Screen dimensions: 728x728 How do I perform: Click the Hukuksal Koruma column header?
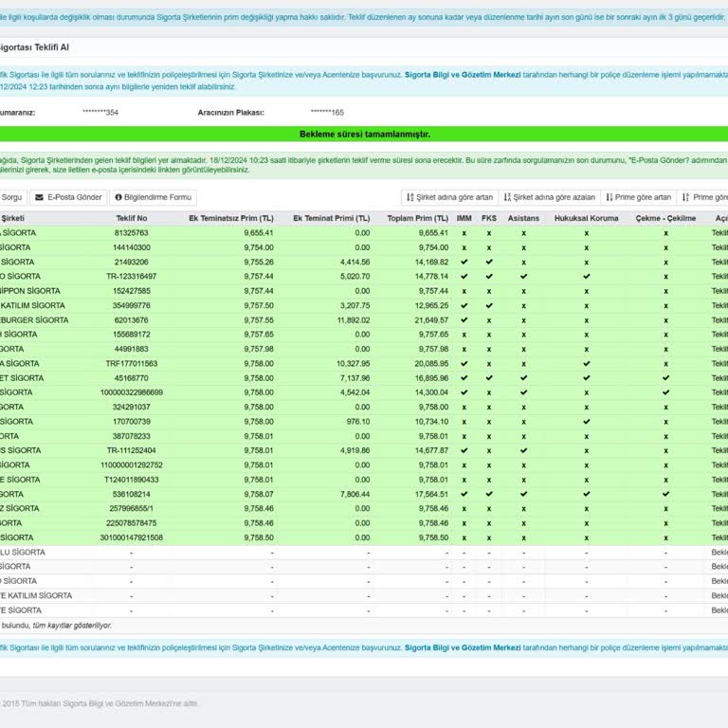tap(587, 218)
